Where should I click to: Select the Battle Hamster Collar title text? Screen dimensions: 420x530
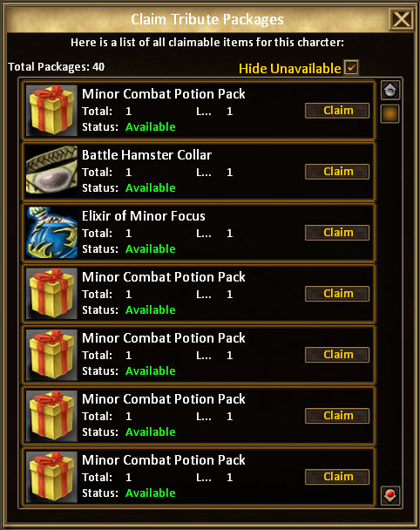coord(146,155)
